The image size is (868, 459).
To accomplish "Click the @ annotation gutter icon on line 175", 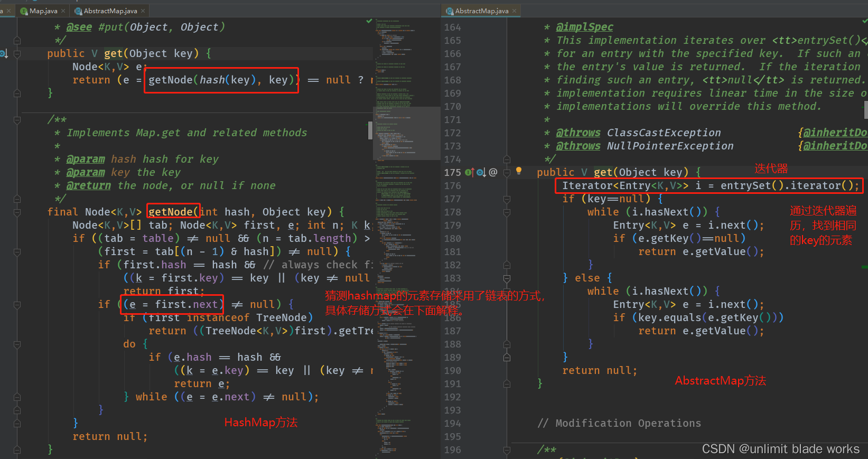I will 493,172.
